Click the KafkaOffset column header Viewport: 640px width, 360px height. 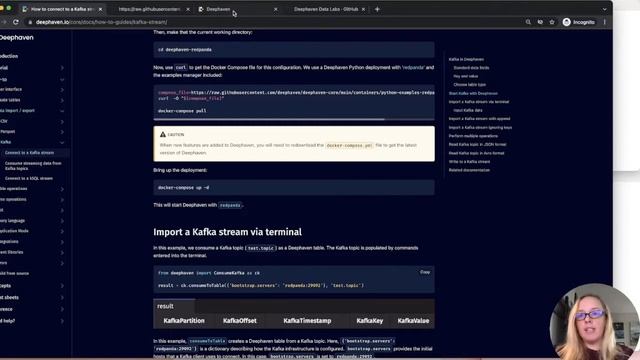pos(240,321)
